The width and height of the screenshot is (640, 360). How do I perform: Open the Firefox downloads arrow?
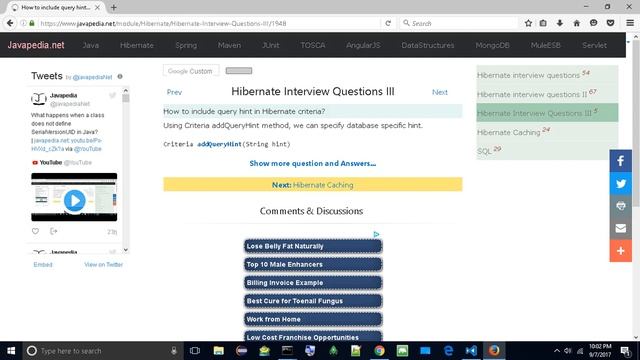click(x=560, y=23)
